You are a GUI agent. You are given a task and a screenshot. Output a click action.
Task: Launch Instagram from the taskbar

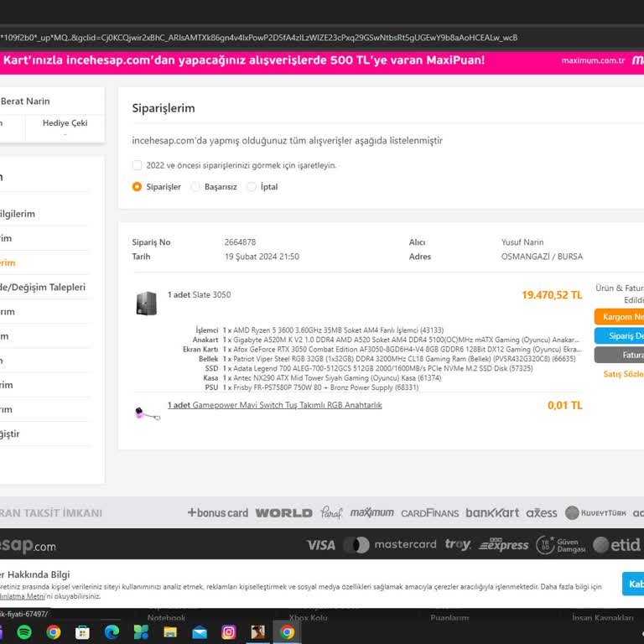pos(228,631)
